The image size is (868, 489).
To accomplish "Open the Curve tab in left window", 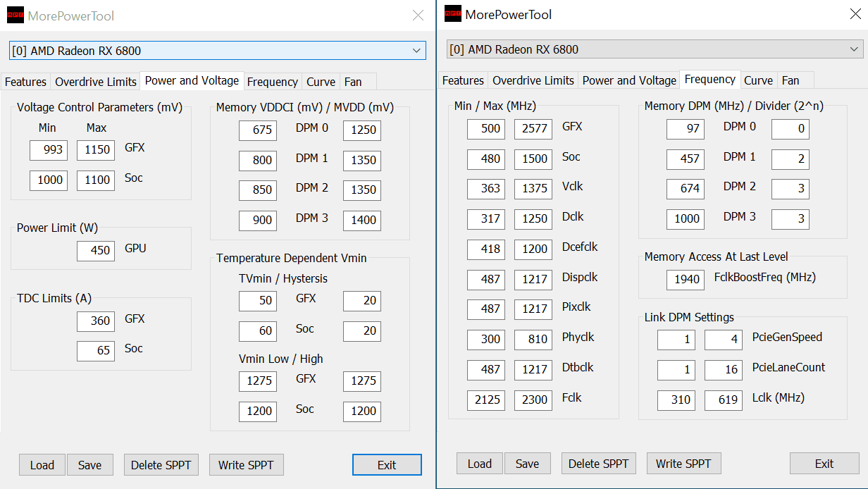I will pyautogui.click(x=321, y=82).
